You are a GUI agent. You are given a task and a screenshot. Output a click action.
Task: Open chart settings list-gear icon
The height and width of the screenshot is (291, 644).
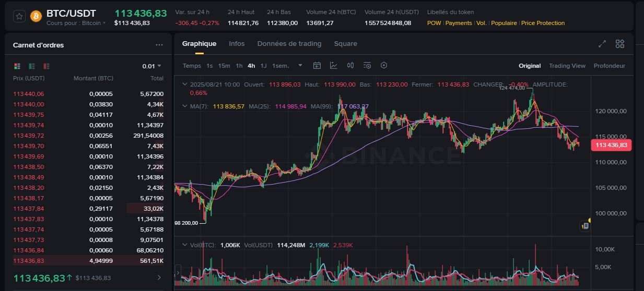(x=367, y=66)
